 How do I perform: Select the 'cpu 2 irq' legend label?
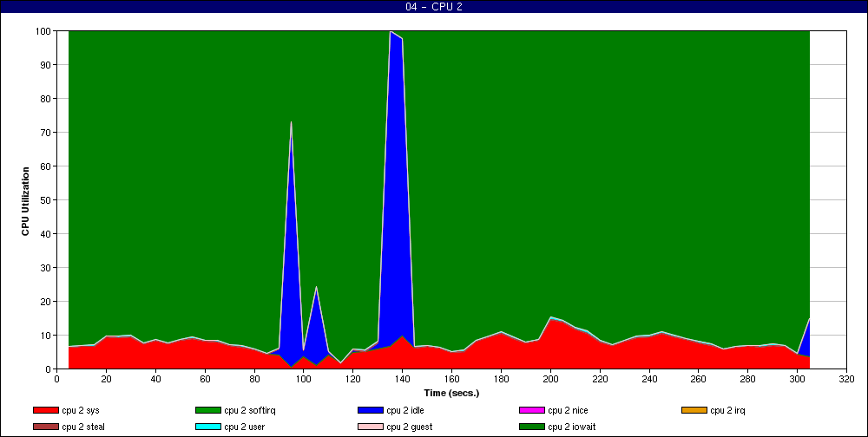728,410
